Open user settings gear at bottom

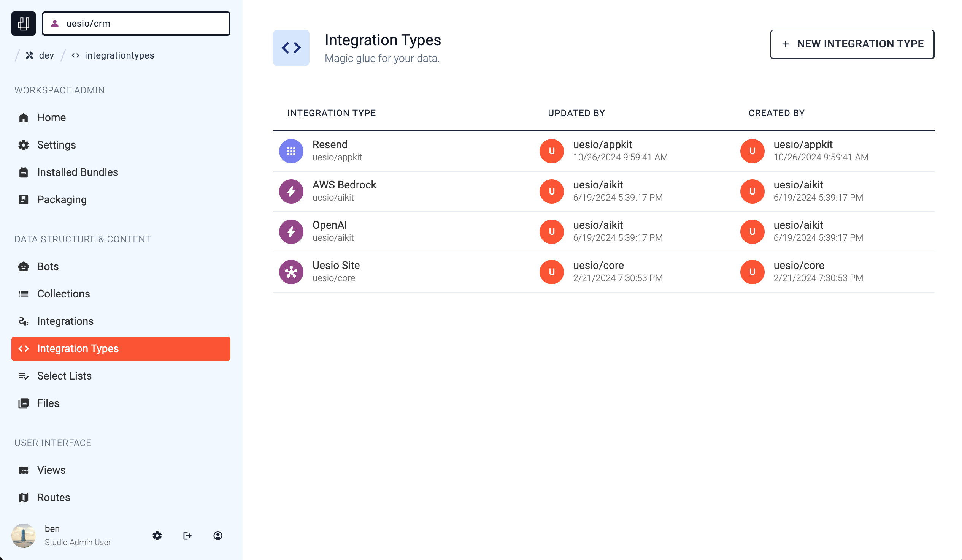[157, 536]
